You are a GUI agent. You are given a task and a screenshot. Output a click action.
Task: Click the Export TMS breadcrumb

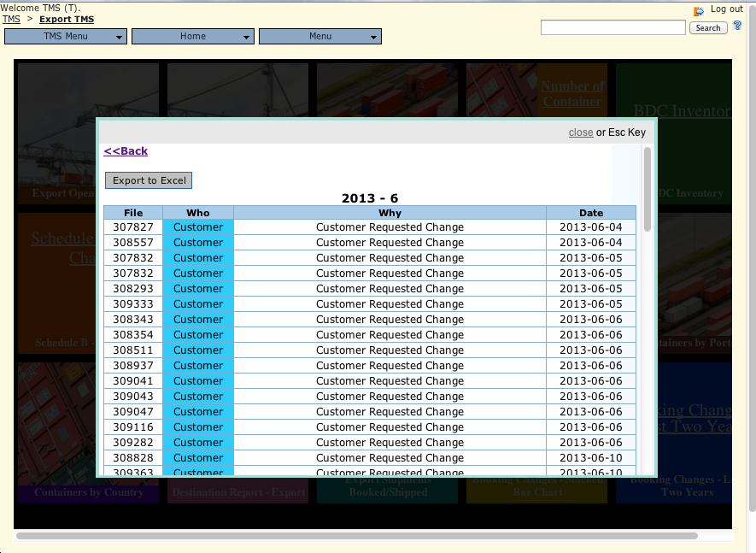[67, 19]
